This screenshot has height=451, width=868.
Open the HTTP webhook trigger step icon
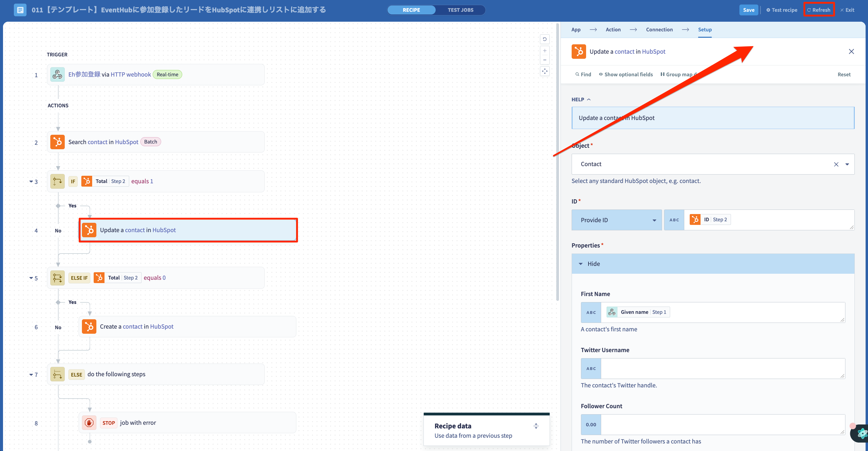[x=57, y=74]
